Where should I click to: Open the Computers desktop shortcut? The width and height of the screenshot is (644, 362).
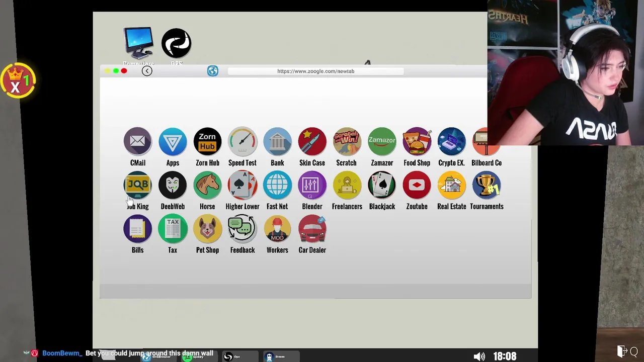[x=138, y=43]
